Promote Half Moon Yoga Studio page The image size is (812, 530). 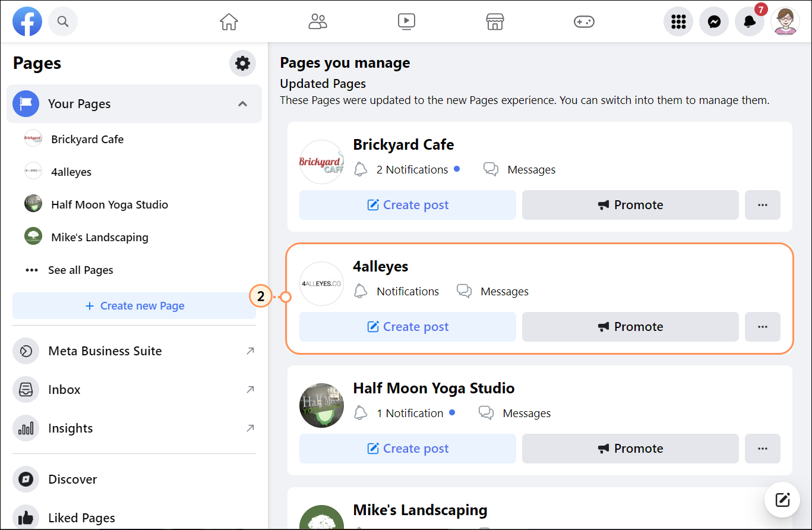point(630,449)
